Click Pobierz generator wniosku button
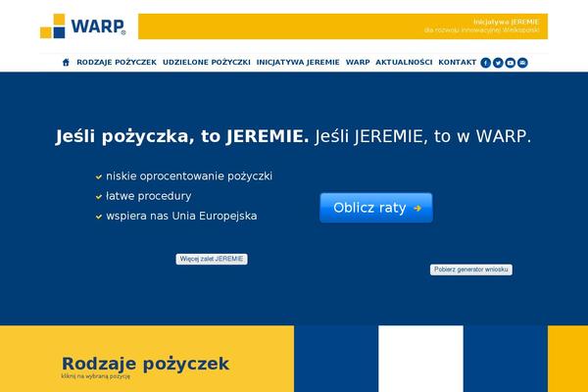 [x=471, y=269]
